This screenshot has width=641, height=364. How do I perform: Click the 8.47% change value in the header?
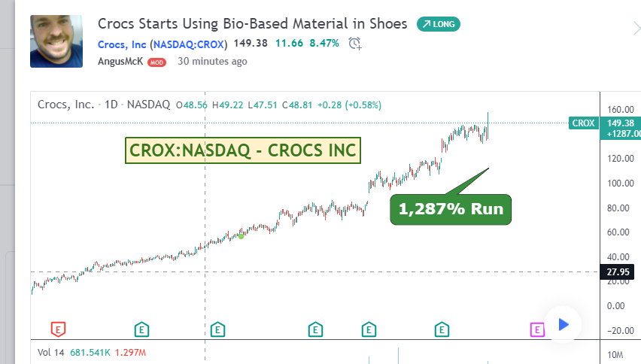click(x=324, y=44)
